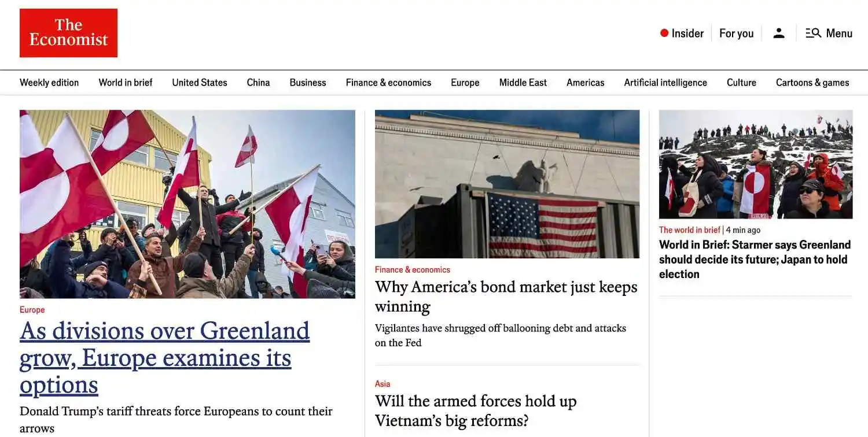Open the United States section

point(200,83)
